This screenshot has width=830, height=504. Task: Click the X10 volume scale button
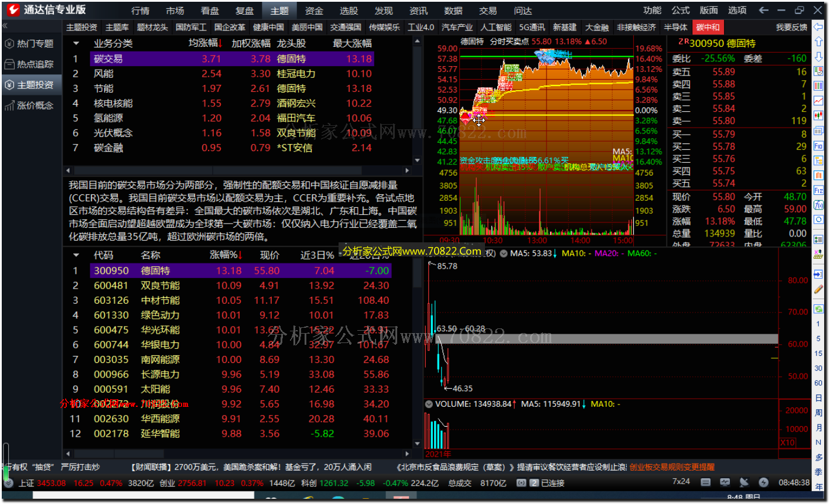coord(788,443)
